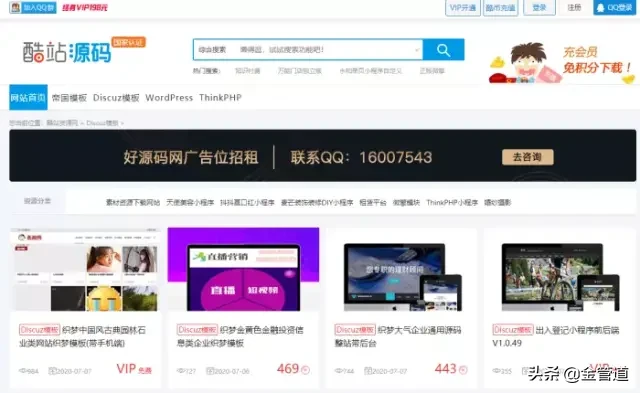Open the DIY小程序 category link
Screen dimensions: 640x393
(x=317, y=202)
